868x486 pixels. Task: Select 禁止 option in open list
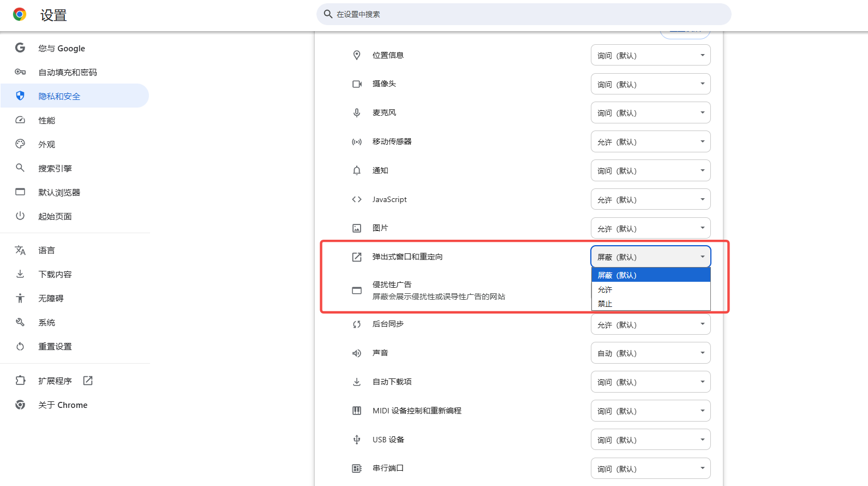coord(651,304)
